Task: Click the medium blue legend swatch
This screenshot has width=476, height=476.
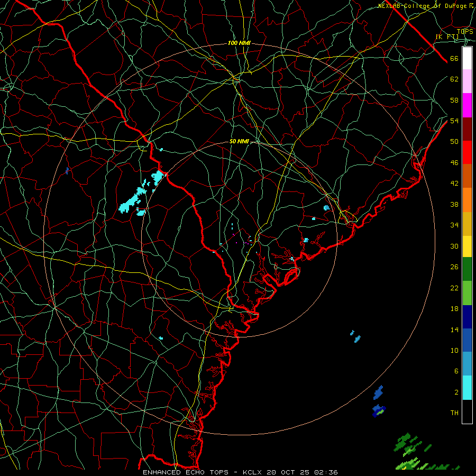Action: click(x=467, y=340)
